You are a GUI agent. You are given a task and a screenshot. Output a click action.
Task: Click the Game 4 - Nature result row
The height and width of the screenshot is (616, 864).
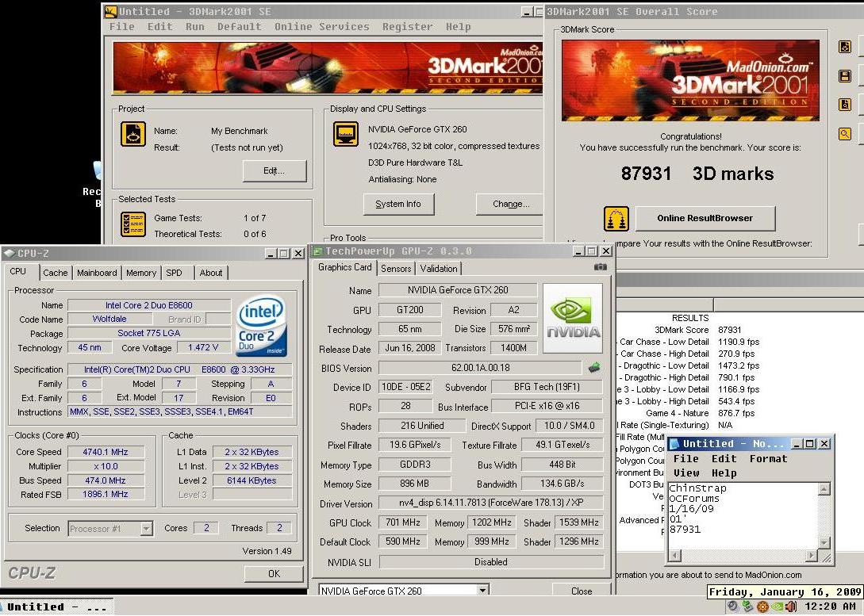coord(700,413)
